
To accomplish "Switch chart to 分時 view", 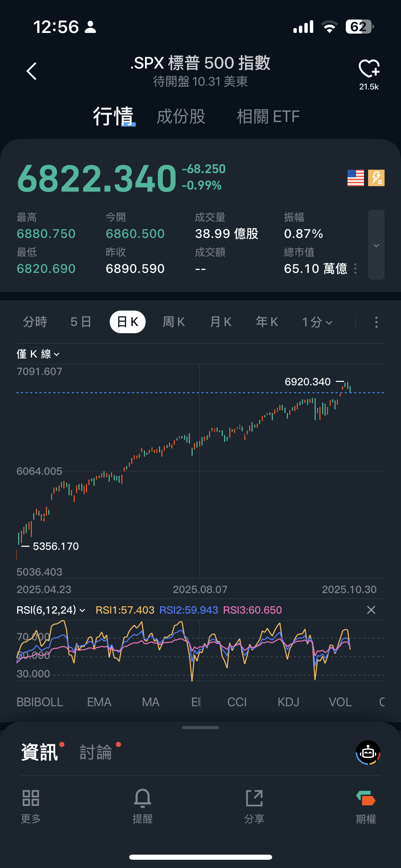I will point(35,322).
